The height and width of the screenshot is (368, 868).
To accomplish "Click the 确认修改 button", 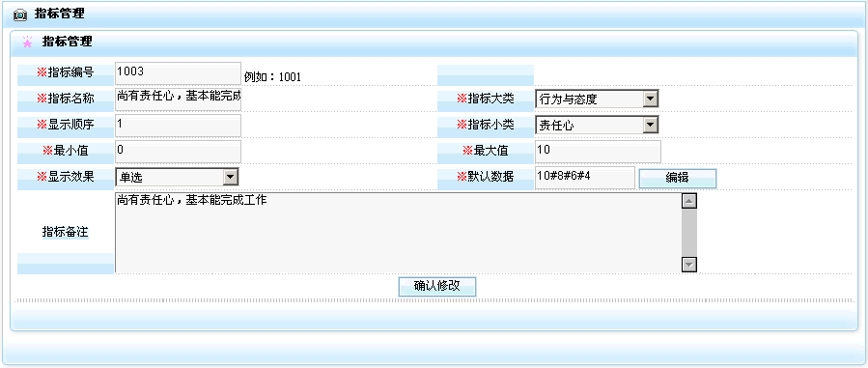I will [x=437, y=286].
